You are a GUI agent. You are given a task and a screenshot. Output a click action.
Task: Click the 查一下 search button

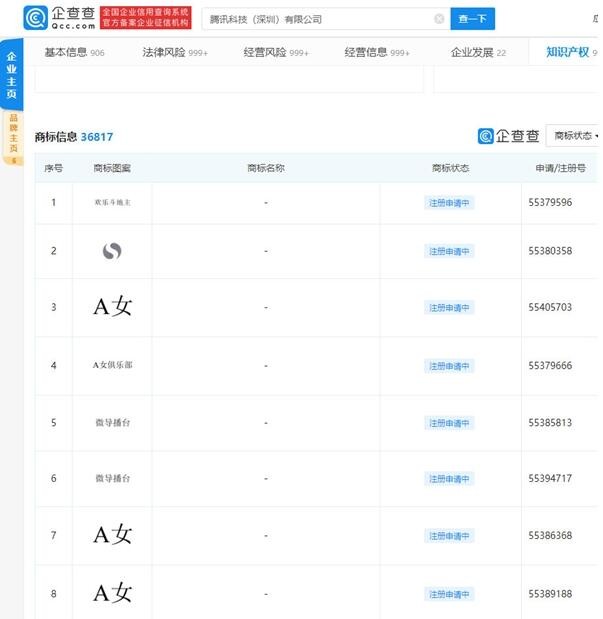[x=471, y=19]
